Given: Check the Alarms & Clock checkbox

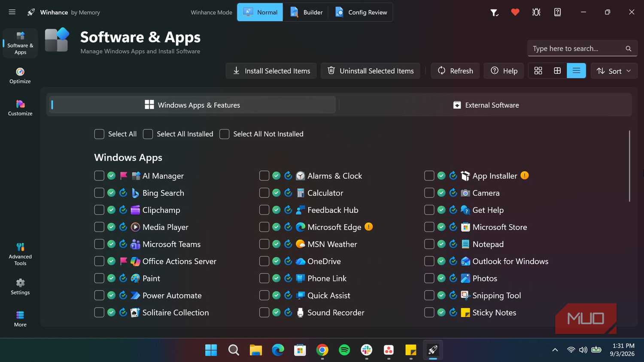Looking at the screenshot, I should click(x=264, y=175).
